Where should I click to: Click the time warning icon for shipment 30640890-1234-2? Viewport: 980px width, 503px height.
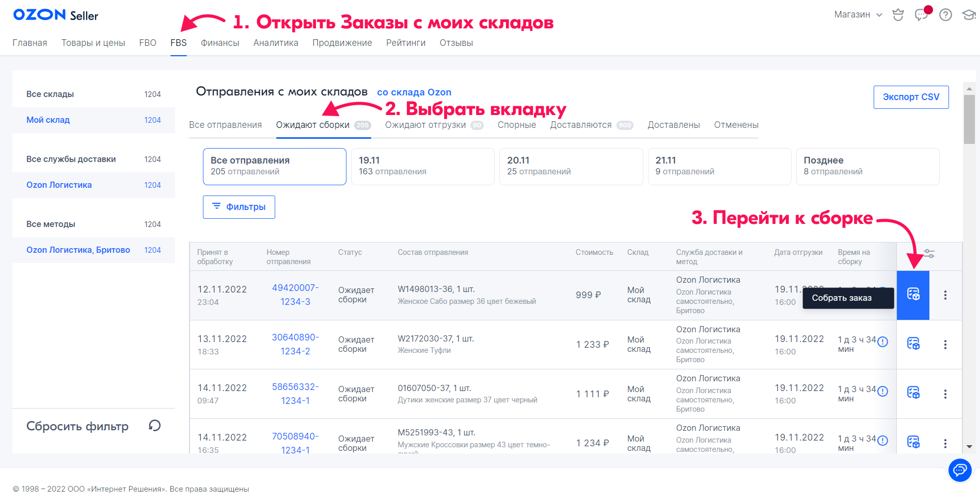tap(882, 342)
